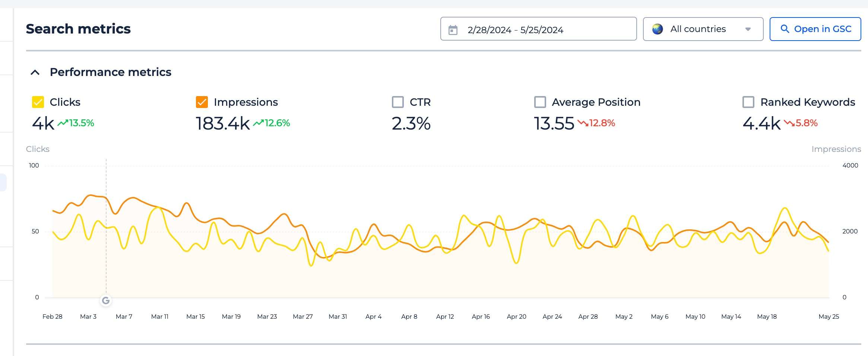Click the Mar 27 axis label
868x356 pixels.
(302, 317)
